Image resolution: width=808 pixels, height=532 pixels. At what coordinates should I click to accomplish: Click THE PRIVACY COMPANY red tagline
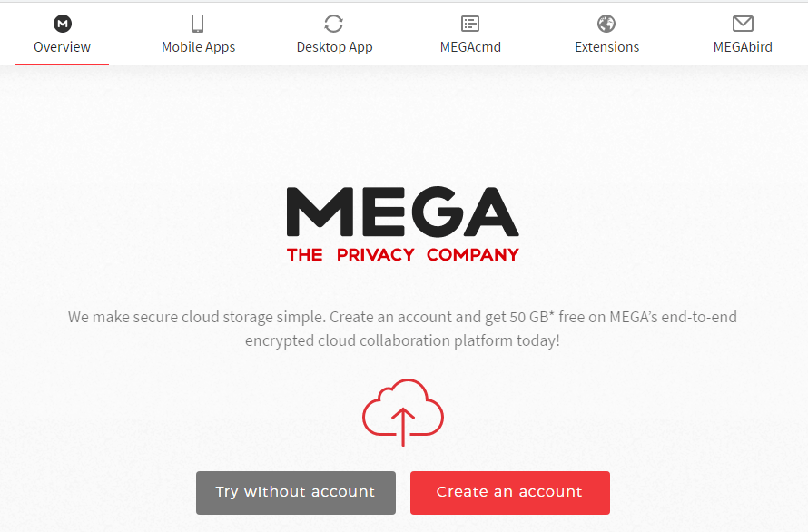pyautogui.click(x=403, y=255)
